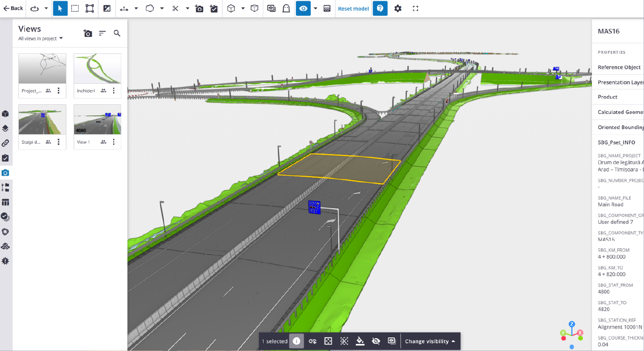Open the Inchideri view thumbnail
This screenshot has width=644, height=351.
(98, 69)
